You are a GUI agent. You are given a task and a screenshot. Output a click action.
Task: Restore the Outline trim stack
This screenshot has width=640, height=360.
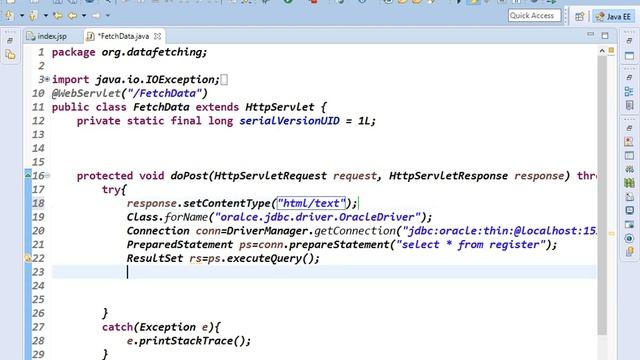[629, 77]
